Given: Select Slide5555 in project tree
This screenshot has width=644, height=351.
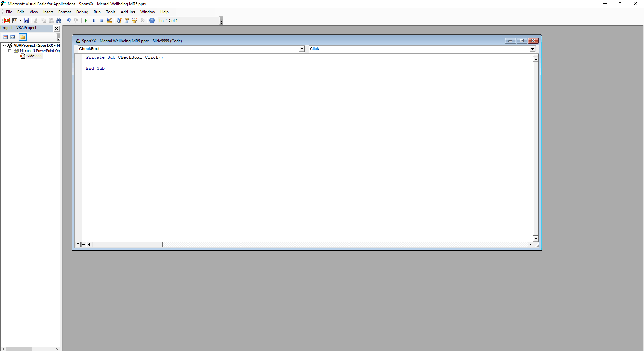Looking at the screenshot, I should point(34,56).
